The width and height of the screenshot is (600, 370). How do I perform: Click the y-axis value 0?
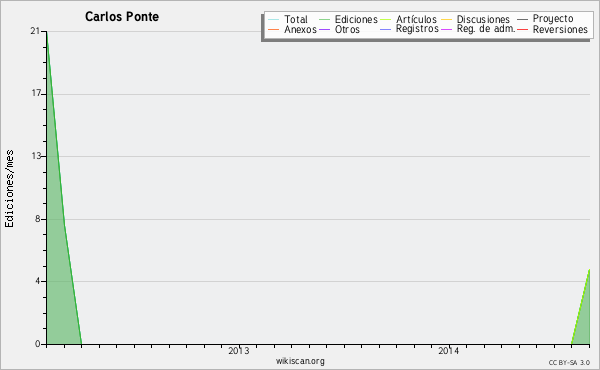(38, 344)
